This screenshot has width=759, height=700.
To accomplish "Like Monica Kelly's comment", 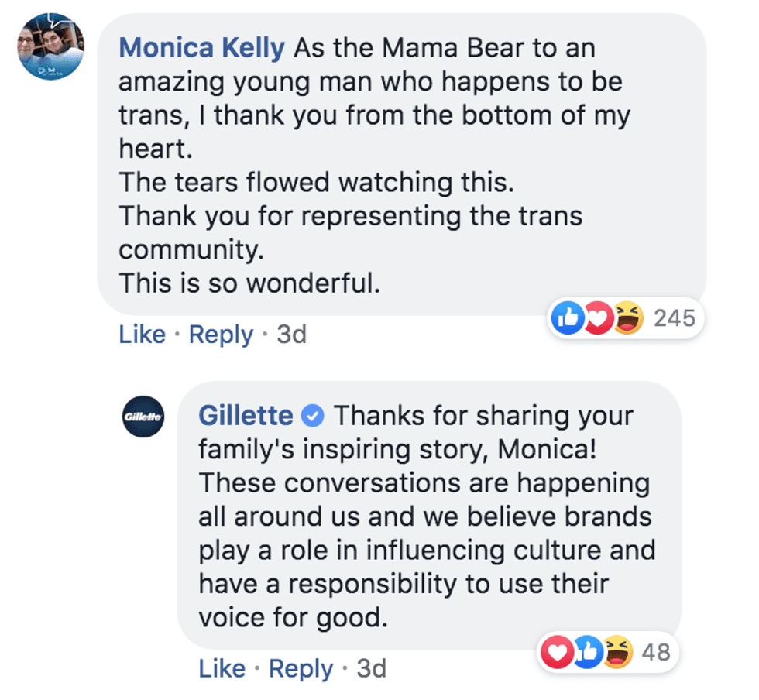I will point(142,335).
